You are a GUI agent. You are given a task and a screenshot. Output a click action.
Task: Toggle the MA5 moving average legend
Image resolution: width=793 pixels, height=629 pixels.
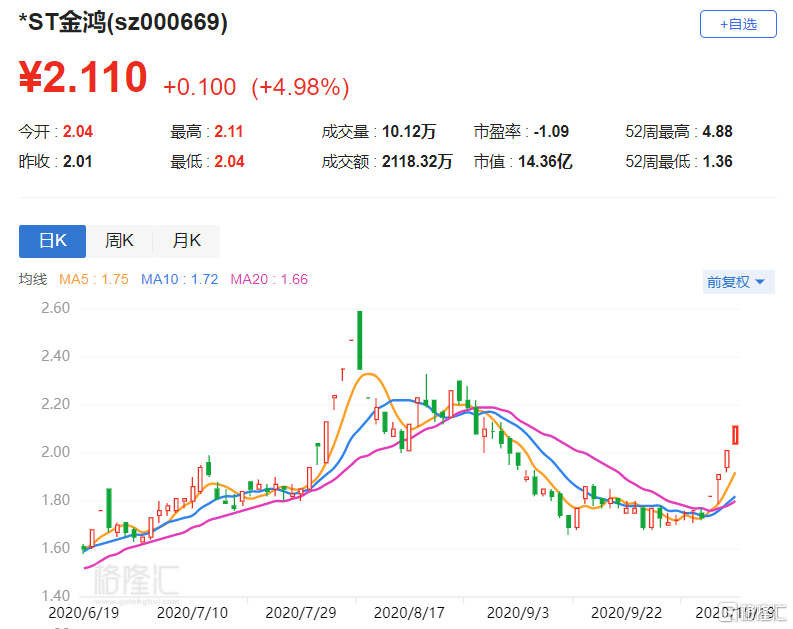pos(93,280)
